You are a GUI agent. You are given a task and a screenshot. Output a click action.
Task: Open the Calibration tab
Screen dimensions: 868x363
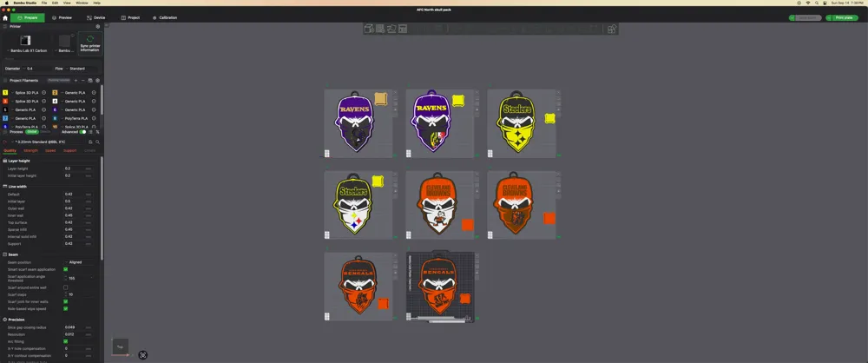tap(165, 17)
